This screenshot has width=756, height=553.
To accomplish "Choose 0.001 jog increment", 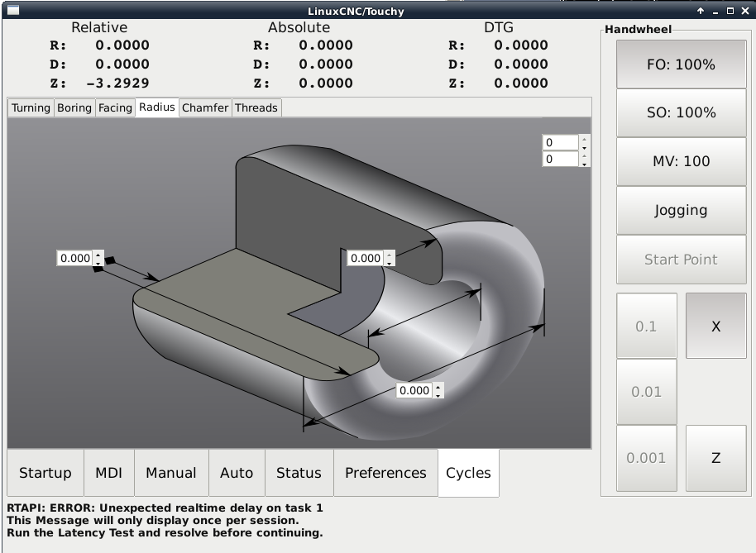I will click(x=647, y=458).
